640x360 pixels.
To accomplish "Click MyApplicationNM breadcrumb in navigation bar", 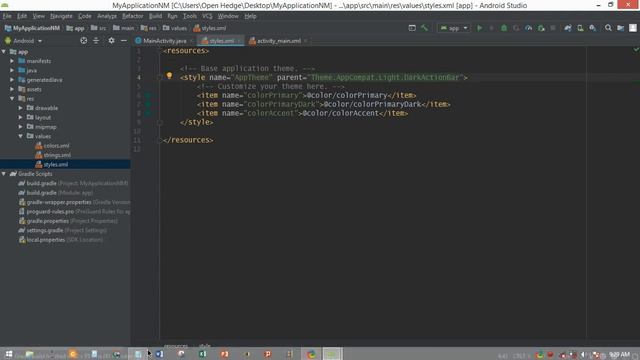I will coord(33,28).
